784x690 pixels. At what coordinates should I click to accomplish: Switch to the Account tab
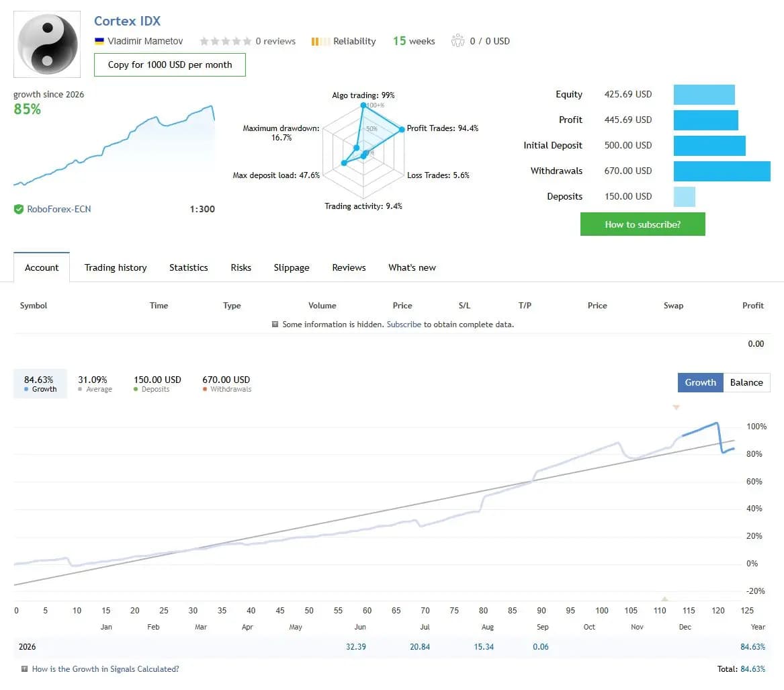(x=42, y=267)
